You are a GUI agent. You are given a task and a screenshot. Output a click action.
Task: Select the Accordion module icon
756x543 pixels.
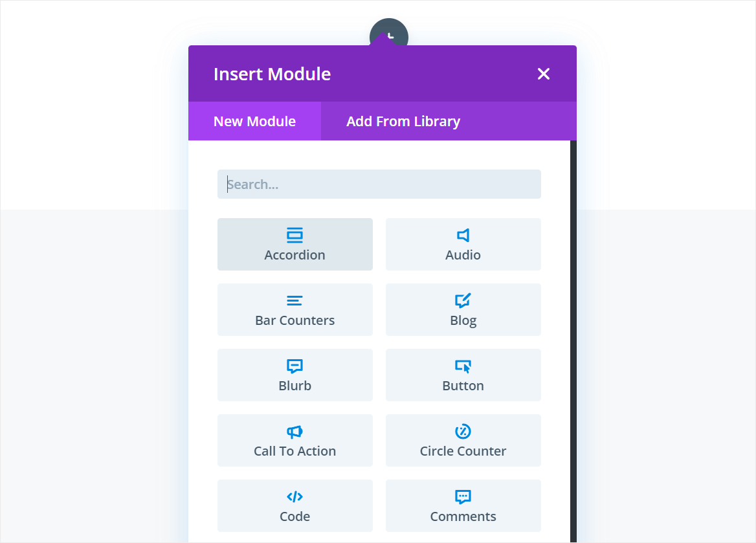tap(295, 235)
